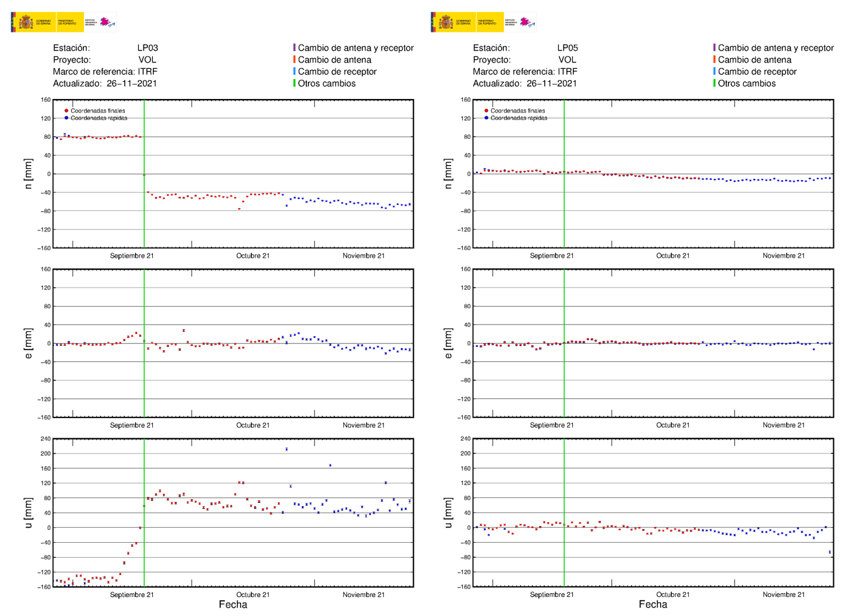
Task: Click the LP05 station name
Action: [568, 48]
